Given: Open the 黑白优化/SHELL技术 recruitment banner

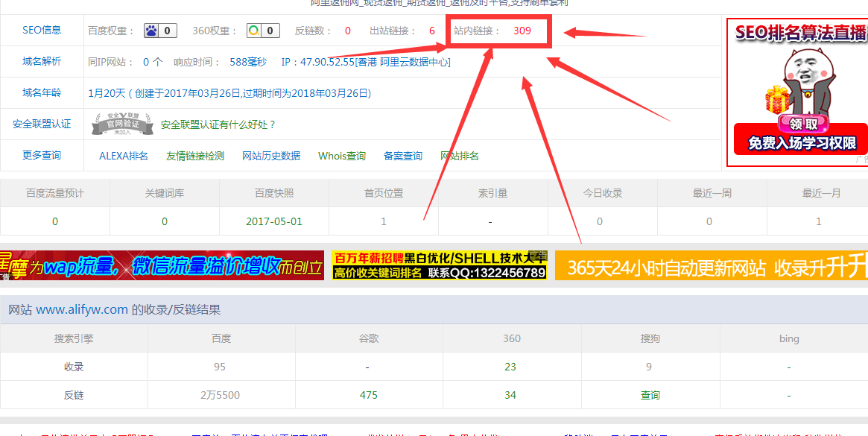Looking at the screenshot, I should coord(440,265).
